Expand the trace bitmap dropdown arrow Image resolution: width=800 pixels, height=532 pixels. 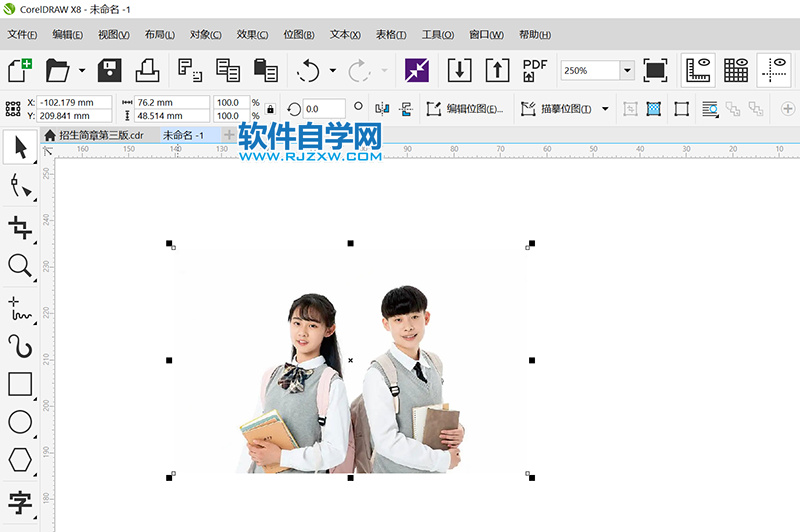point(605,108)
